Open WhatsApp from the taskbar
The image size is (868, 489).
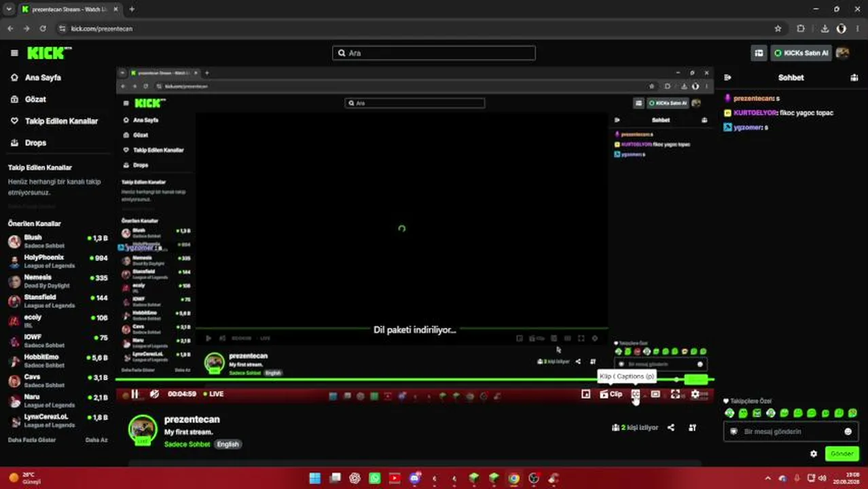coord(375,478)
